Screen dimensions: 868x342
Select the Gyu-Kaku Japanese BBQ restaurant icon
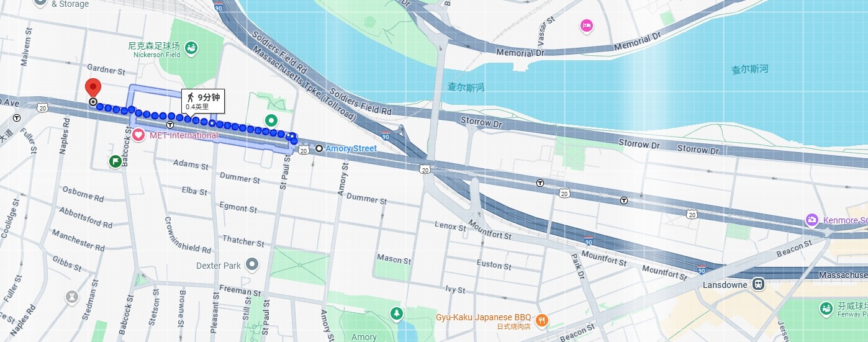541,320
